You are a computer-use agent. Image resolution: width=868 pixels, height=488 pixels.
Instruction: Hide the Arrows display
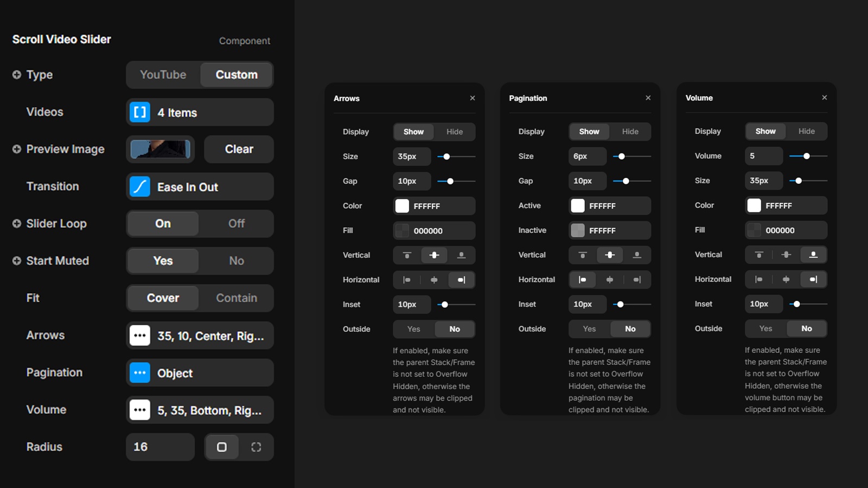(x=455, y=132)
